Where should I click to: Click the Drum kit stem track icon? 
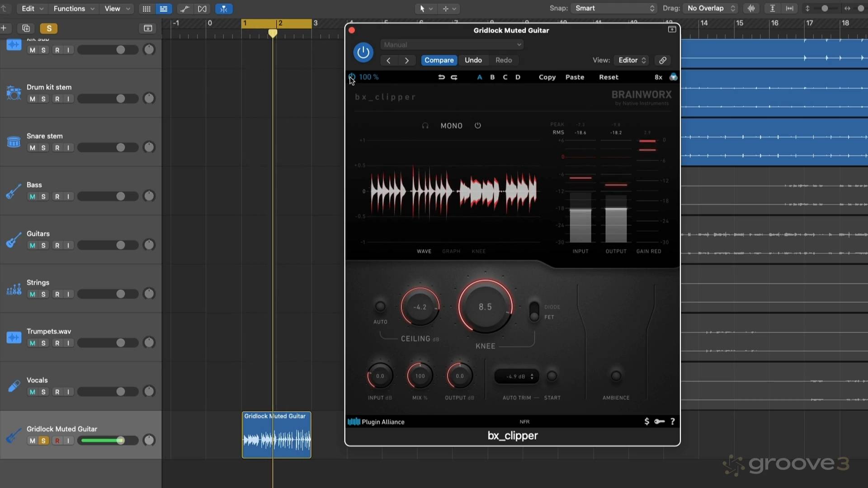(14, 93)
